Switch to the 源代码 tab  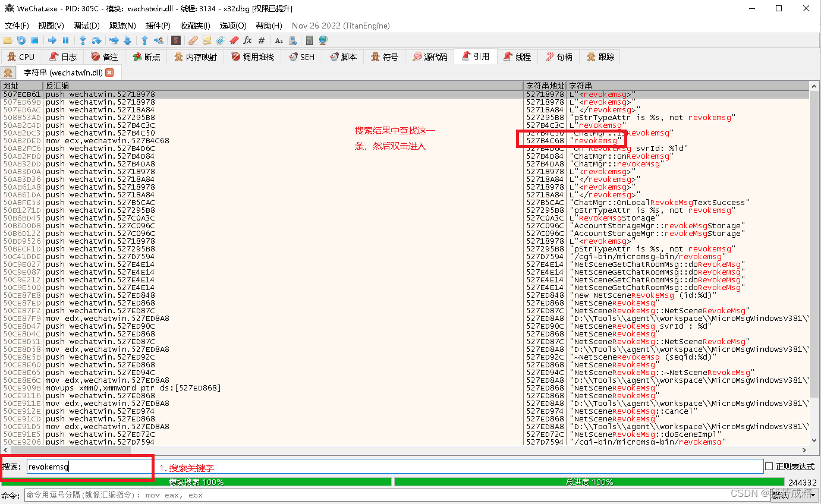pos(430,57)
